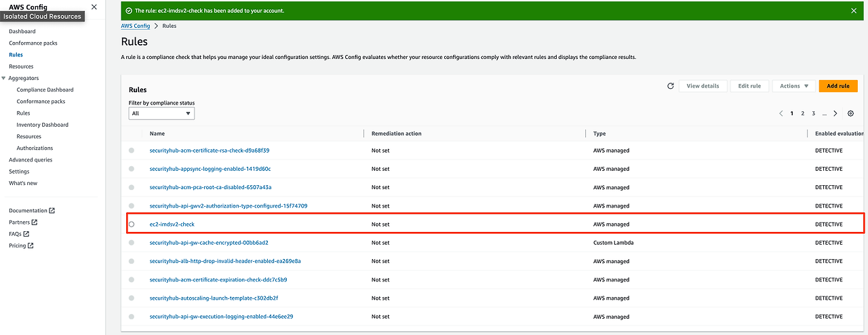
Task: Open the Pricing link in sidebar
Action: coord(18,245)
